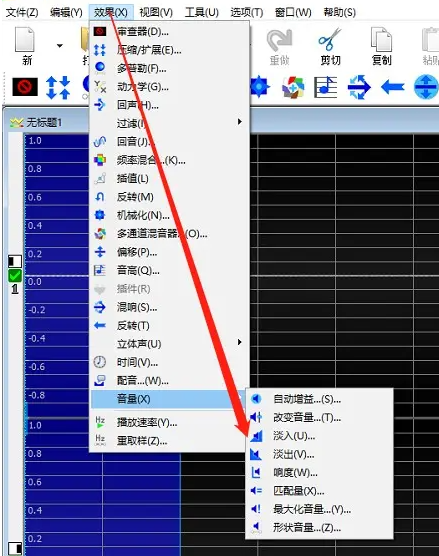Click the compress/expand arrows toolbar icon

pyautogui.click(x=58, y=87)
